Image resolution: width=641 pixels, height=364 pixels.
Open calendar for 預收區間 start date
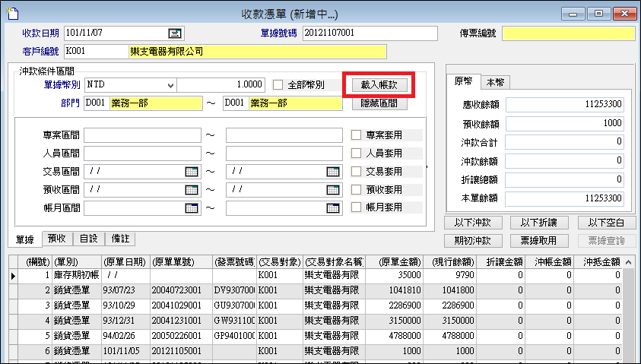click(x=191, y=189)
